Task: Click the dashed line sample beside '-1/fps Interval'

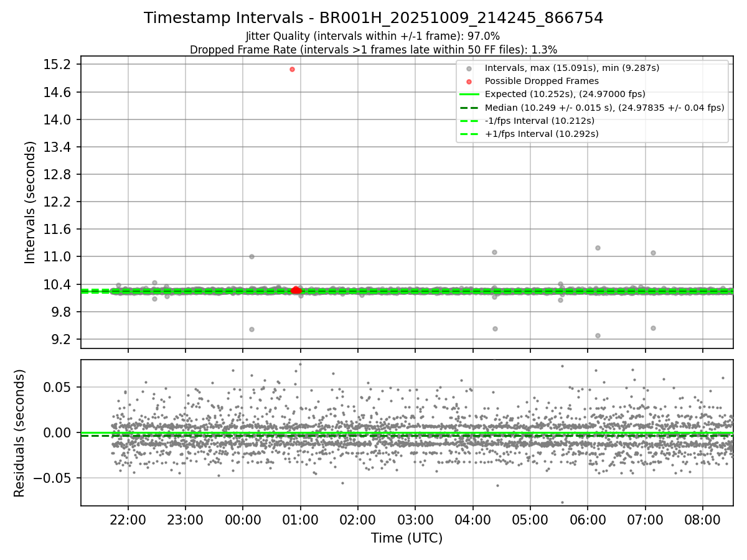Action: [x=469, y=121]
